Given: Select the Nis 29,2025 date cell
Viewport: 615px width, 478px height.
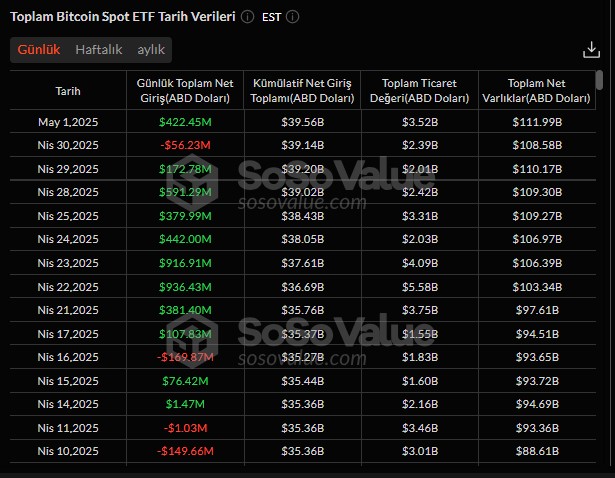Looking at the screenshot, I should (68, 169).
